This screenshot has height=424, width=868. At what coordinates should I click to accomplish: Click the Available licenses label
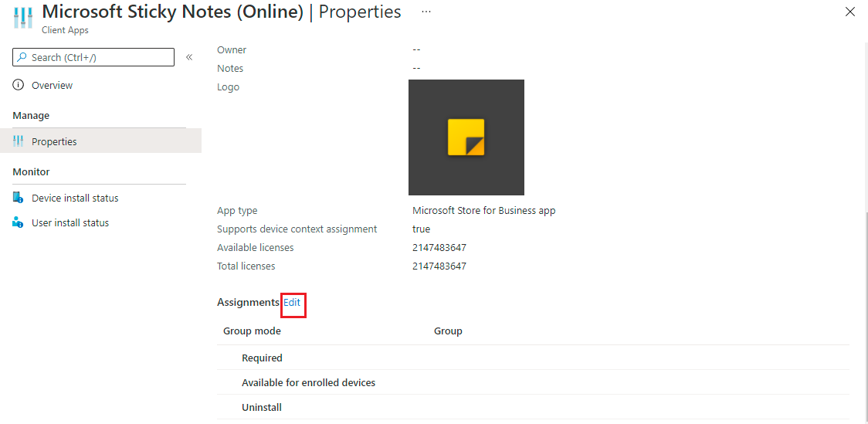click(255, 247)
